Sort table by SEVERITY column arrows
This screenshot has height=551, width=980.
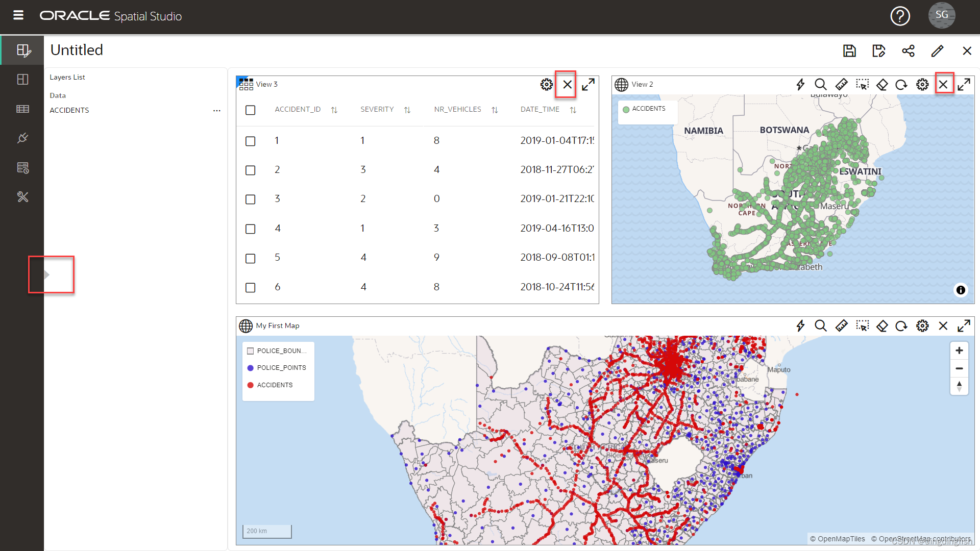(x=407, y=110)
